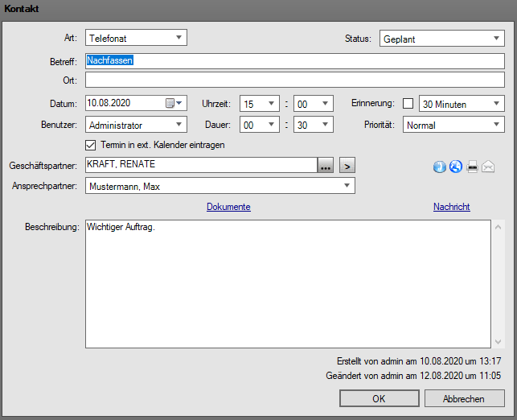Open the Nachricht link
This screenshot has width=517, height=420.
(451, 207)
